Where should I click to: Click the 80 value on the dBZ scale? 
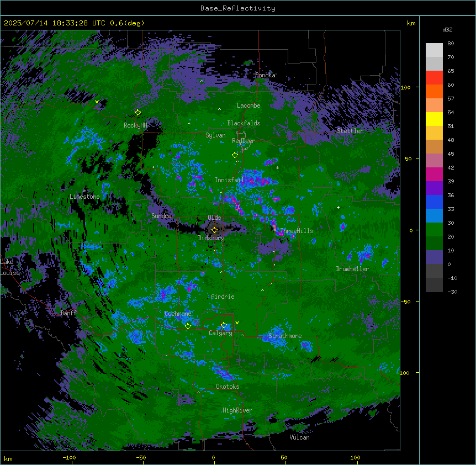pyautogui.click(x=451, y=44)
